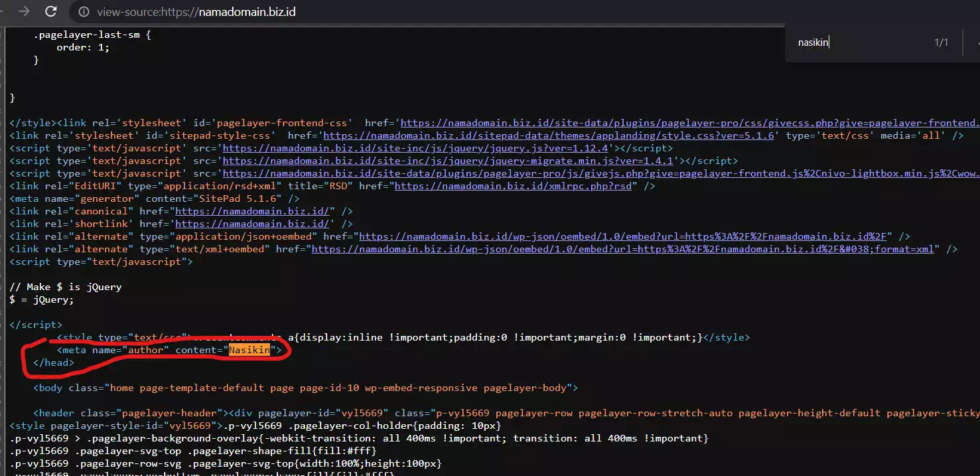Viewport: 980px width, 476px height.
Task: Click the 'order: 1;' CSS line
Action: (84, 47)
